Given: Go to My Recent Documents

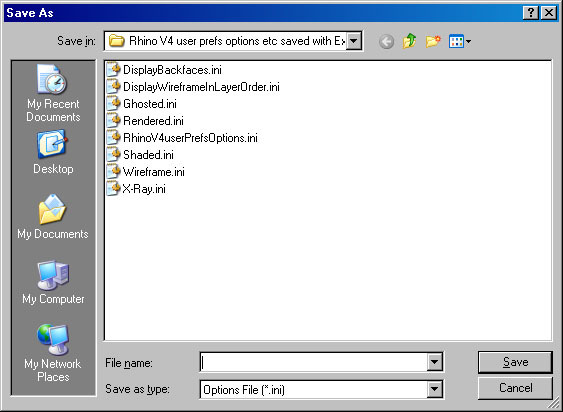Looking at the screenshot, I should [x=53, y=93].
